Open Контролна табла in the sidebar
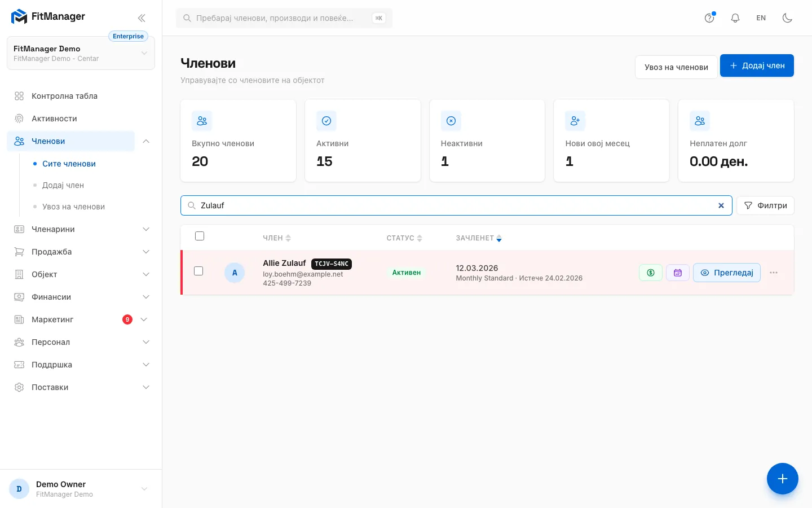 pyautogui.click(x=81, y=96)
